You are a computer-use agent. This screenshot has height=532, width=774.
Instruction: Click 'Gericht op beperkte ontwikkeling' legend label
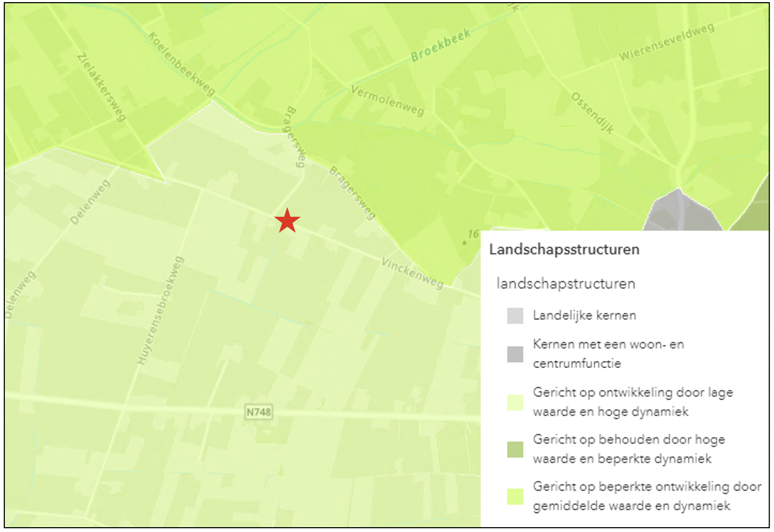pos(647,496)
